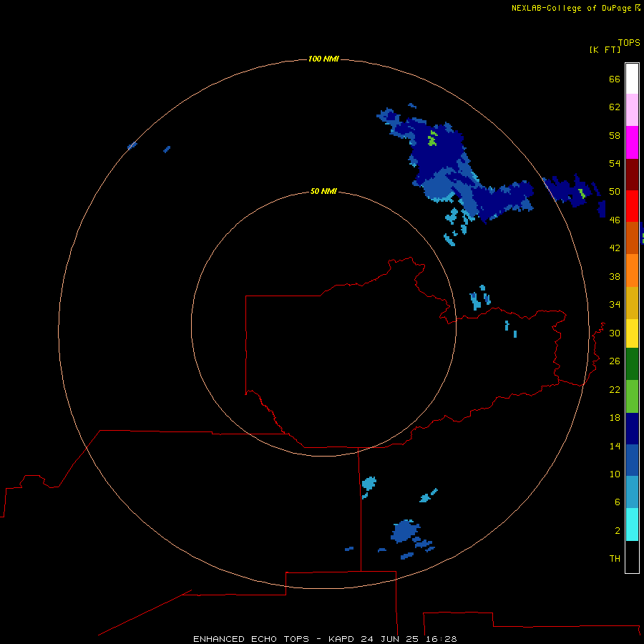Click the NEXLAB-College of DuPage credit text

tap(571, 8)
